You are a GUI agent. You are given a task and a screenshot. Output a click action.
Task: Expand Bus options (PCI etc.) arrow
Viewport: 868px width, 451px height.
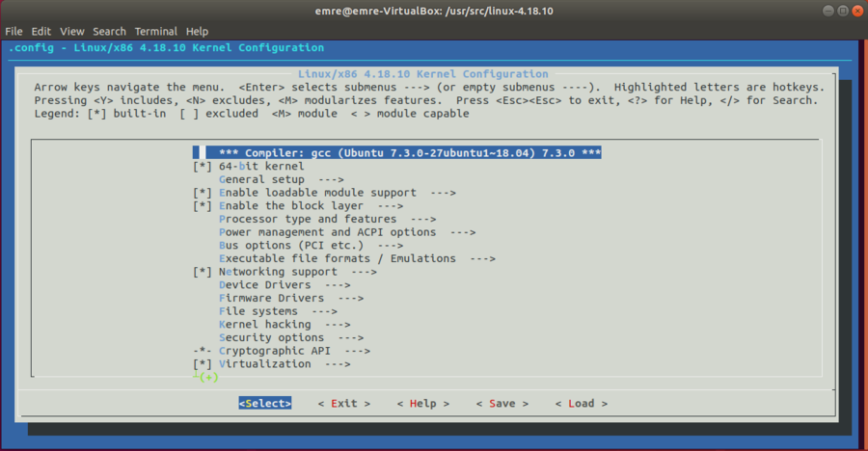391,246
